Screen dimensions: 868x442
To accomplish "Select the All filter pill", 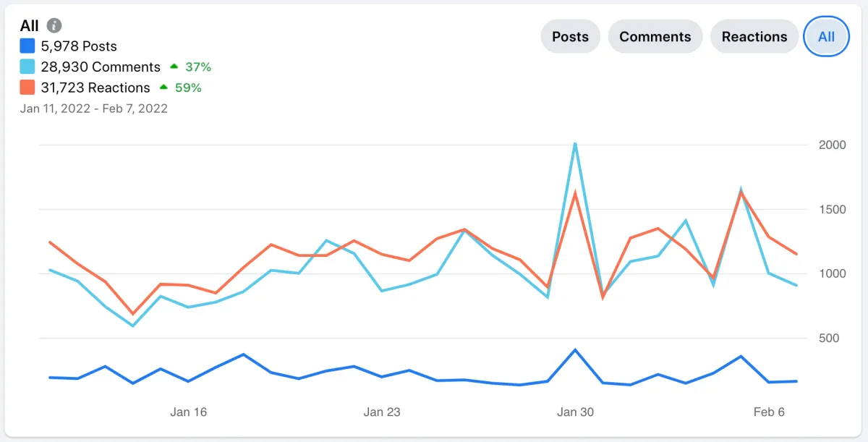I will point(826,37).
